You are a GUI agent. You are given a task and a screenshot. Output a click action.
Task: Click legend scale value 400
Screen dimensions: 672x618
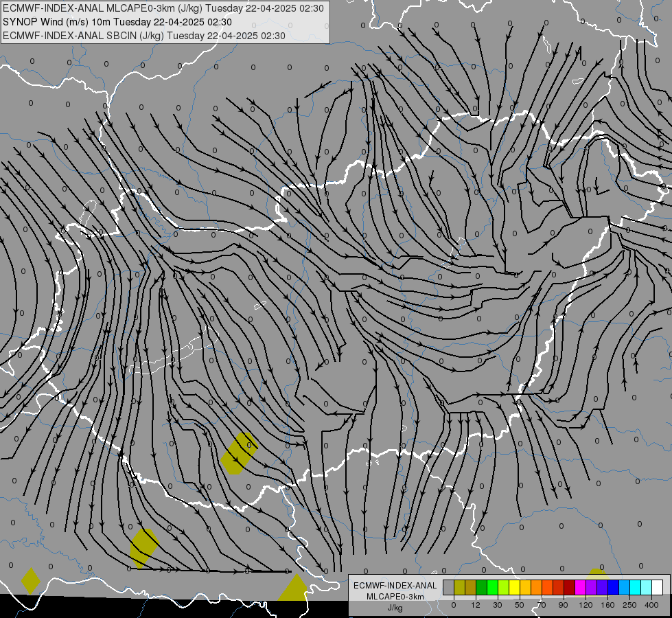pos(651,605)
